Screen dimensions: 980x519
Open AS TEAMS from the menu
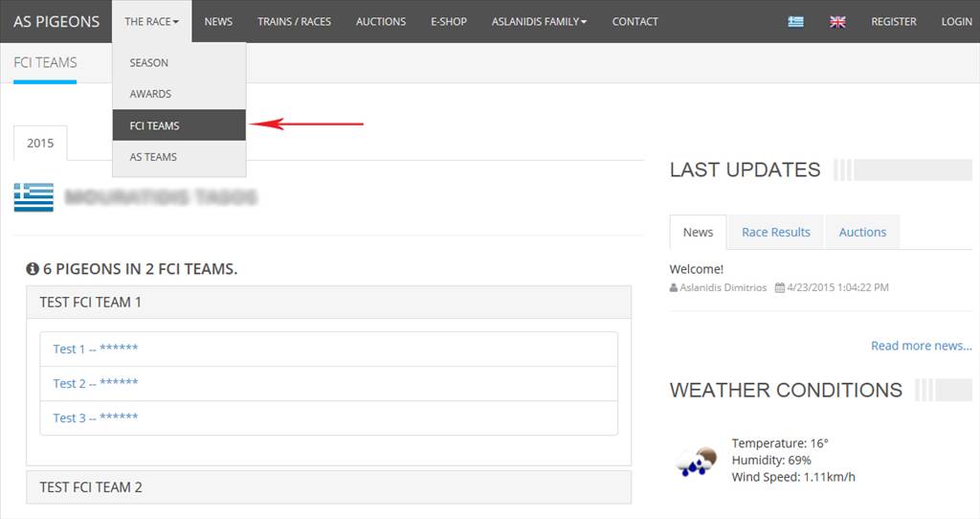153,157
